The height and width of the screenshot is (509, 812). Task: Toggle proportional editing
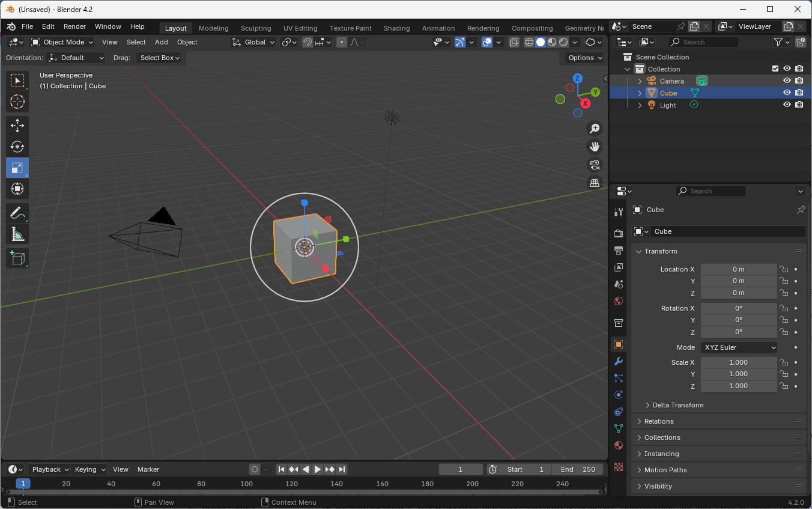pos(342,42)
